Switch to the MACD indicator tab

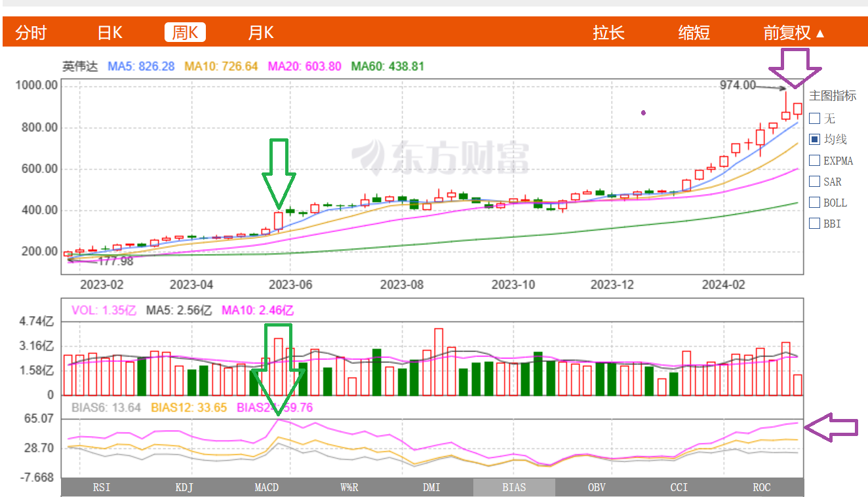(x=267, y=488)
